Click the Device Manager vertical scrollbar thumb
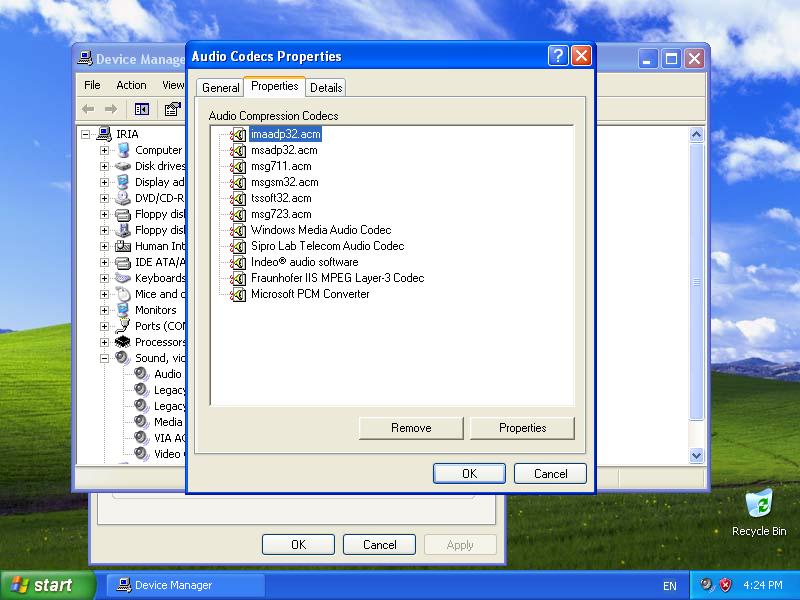This screenshot has height=600, width=800. click(x=696, y=282)
